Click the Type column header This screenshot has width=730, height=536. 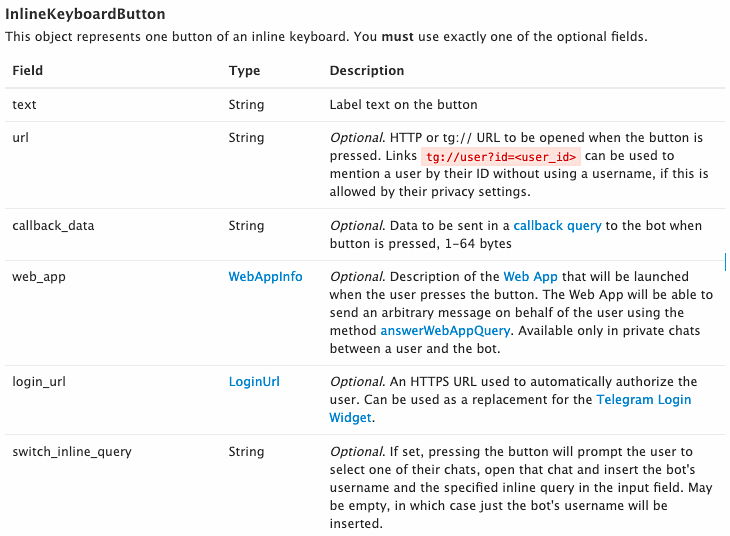[x=244, y=71]
